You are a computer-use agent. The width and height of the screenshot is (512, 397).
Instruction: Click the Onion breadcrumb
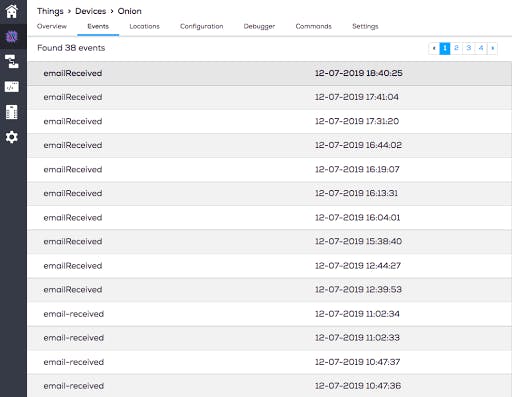(x=130, y=11)
